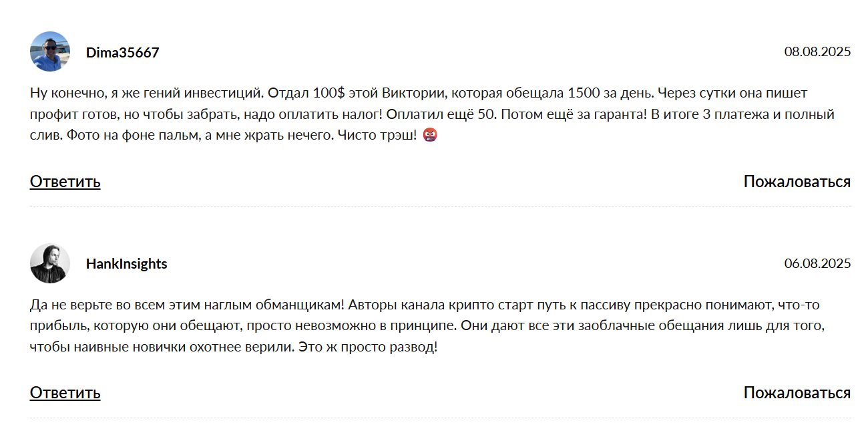Click the angry face emoji
The width and height of the screenshot is (868, 429).
pyautogui.click(x=431, y=135)
